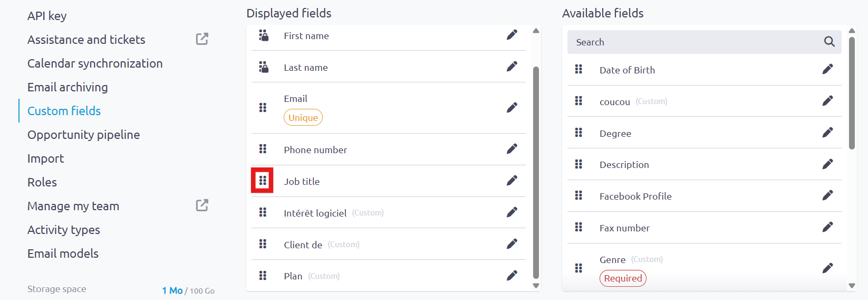868x300 pixels.
Task: Click external link icon next to Manage my team
Action: click(x=202, y=205)
